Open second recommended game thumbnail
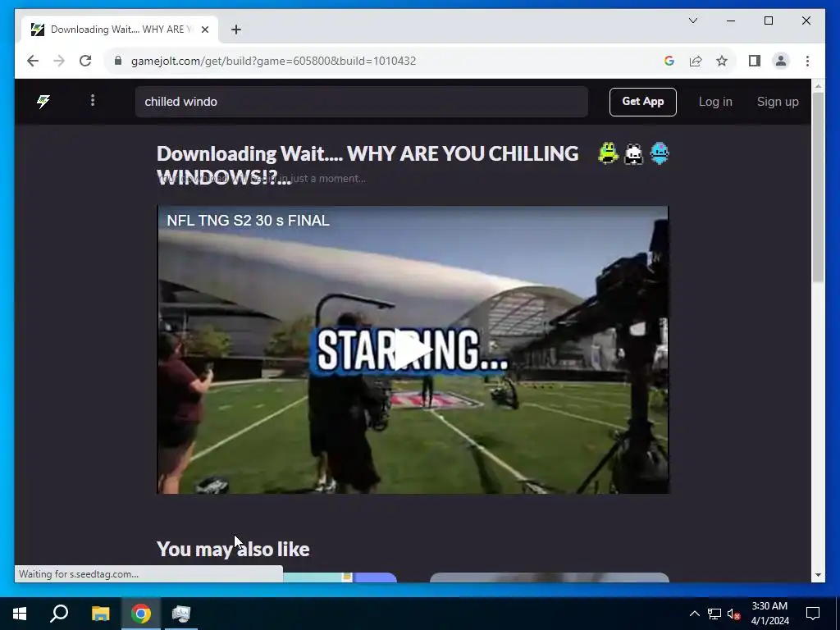 [x=549, y=577]
